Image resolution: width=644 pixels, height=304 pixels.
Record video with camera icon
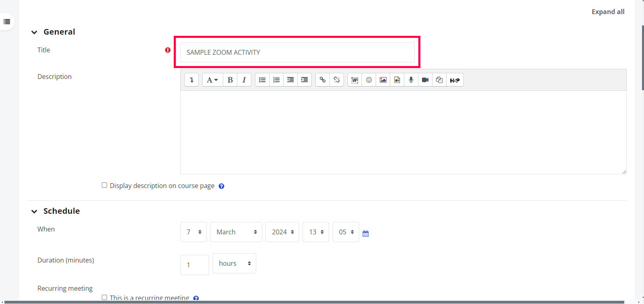[x=425, y=80]
